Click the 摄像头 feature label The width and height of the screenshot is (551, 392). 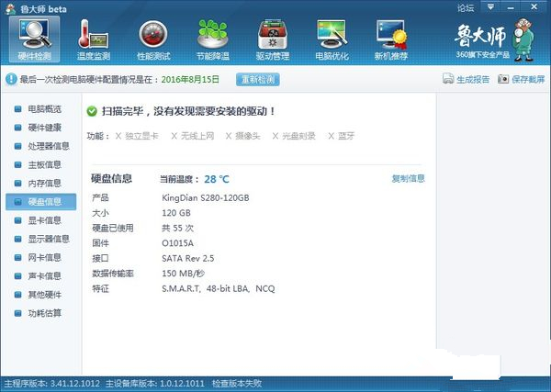pos(248,136)
